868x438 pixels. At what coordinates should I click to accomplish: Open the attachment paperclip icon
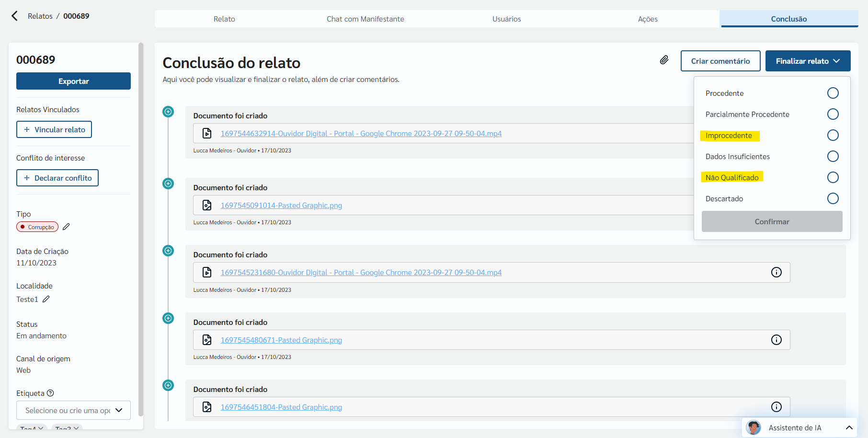(664, 60)
